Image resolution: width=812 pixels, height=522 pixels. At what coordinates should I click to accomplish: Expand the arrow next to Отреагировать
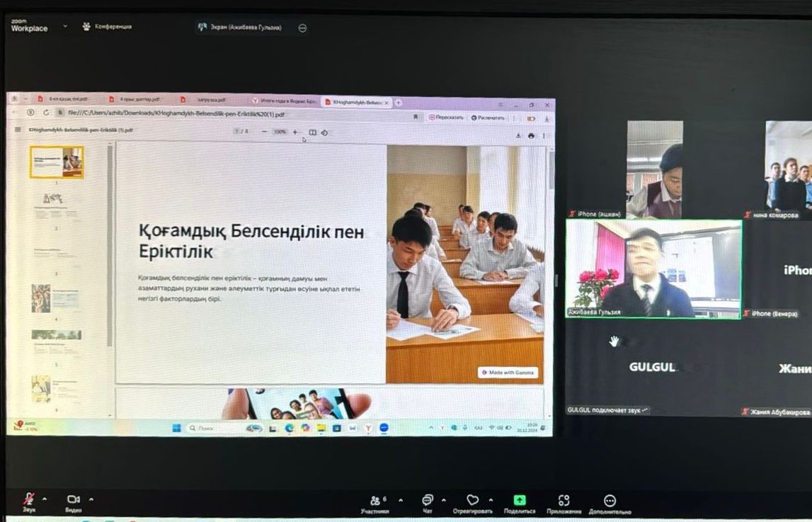491,500
